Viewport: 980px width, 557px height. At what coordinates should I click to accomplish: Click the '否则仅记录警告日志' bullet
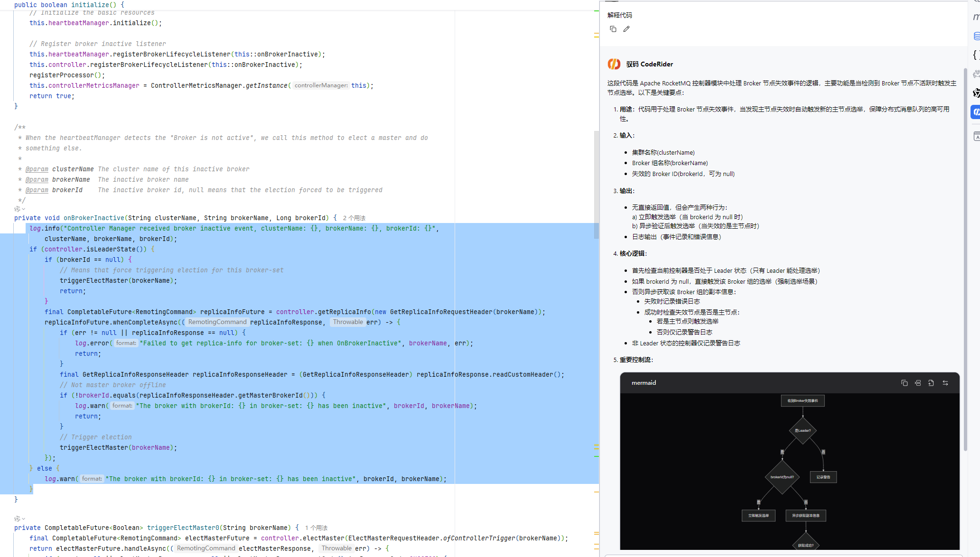pos(684,333)
